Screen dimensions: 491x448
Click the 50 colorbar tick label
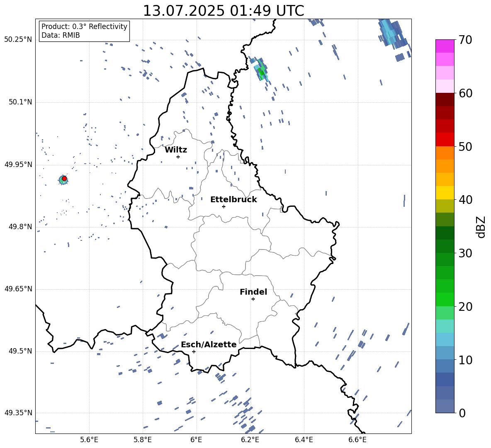click(465, 146)
